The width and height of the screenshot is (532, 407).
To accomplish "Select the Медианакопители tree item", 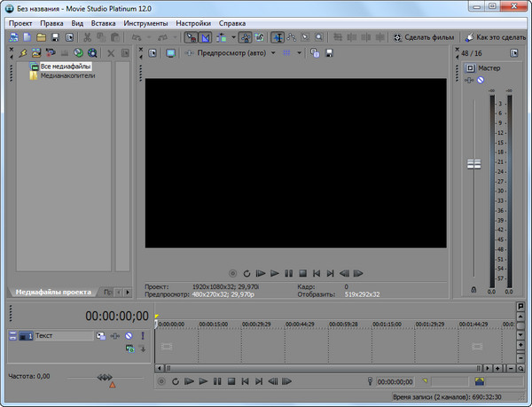I will (67, 76).
